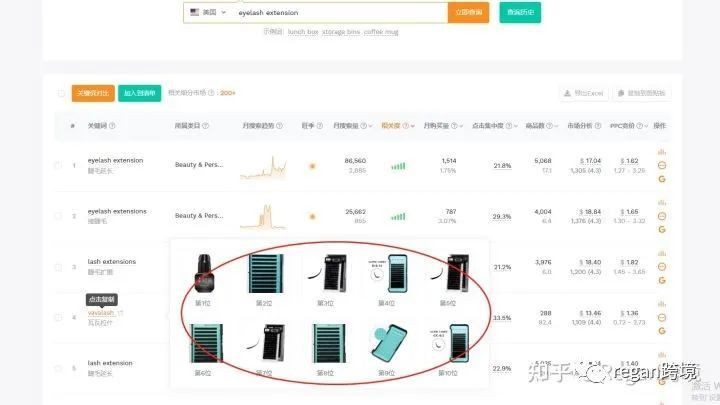Click the G search icon in lash extensions row
The image size is (720, 405).
pos(662,280)
